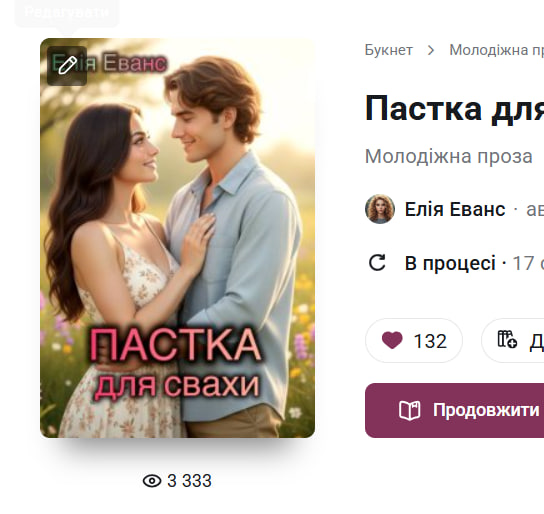Click the breadcrumb chevron after Букнет
This screenshot has height=514, width=544.
[431, 50]
